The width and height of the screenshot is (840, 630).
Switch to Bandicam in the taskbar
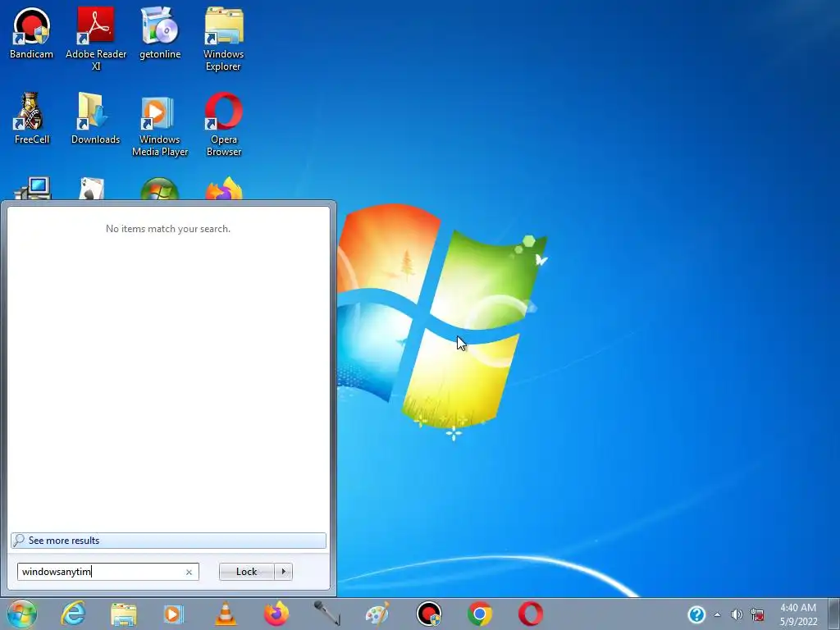(428, 614)
